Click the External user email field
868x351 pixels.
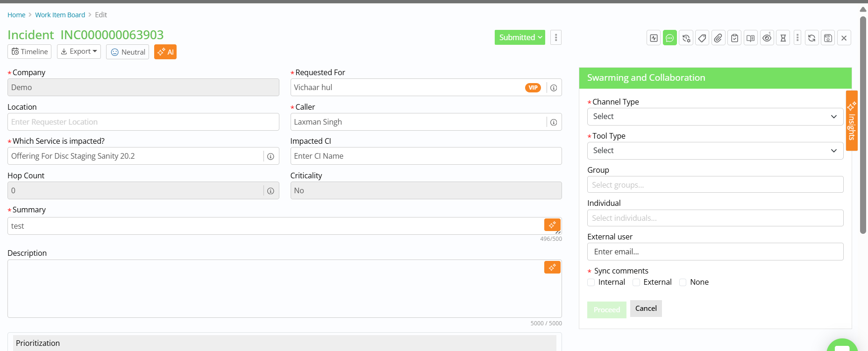pos(715,252)
